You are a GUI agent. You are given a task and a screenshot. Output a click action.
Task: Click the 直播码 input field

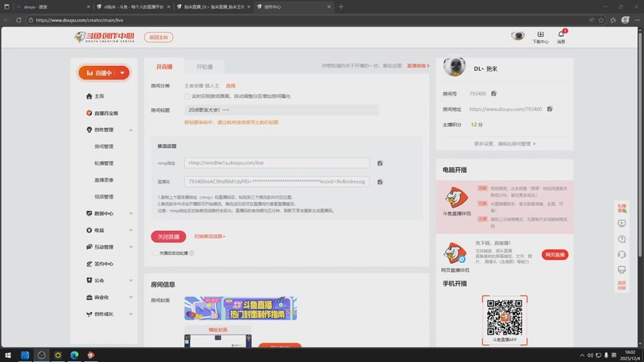click(x=277, y=182)
